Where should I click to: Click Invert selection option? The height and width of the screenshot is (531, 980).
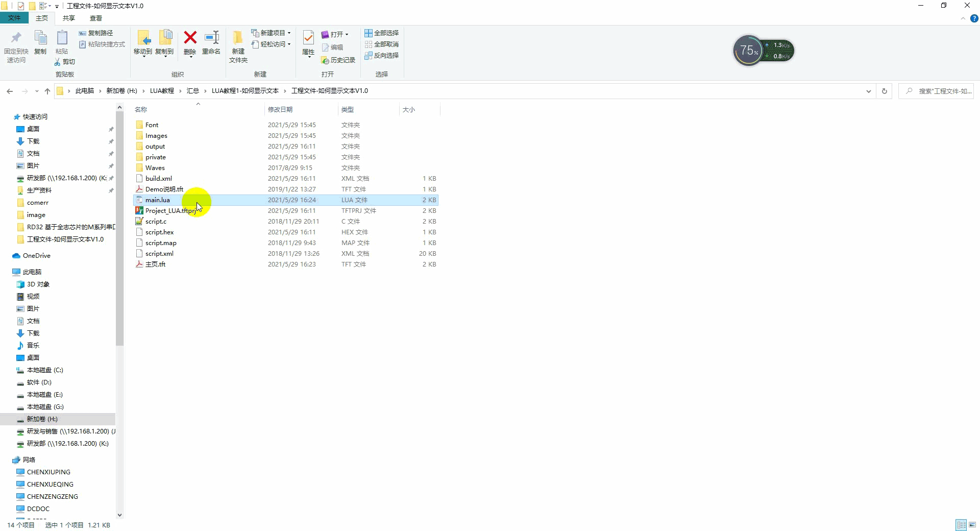pos(382,56)
